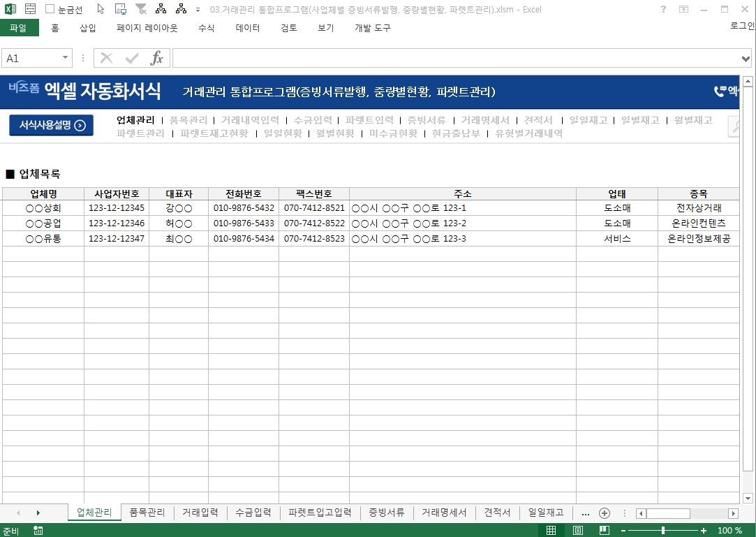
Task: Add a new sheet with plus icon
Action: [x=604, y=513]
